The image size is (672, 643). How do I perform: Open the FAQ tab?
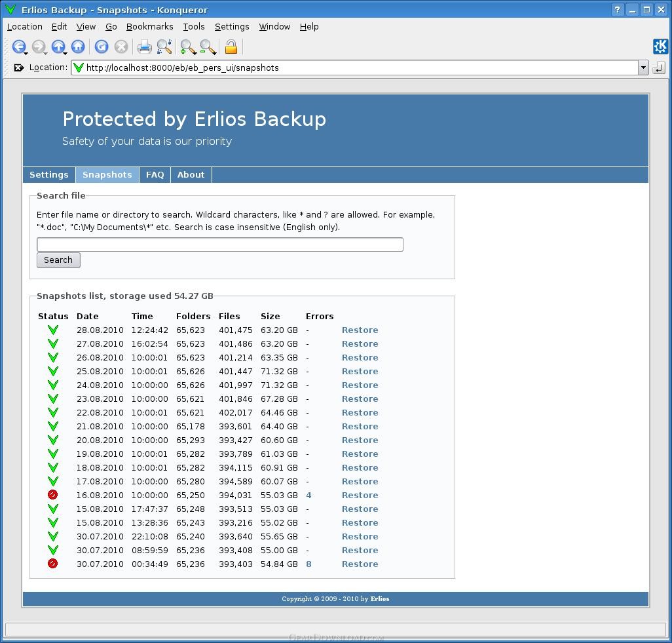(x=155, y=174)
